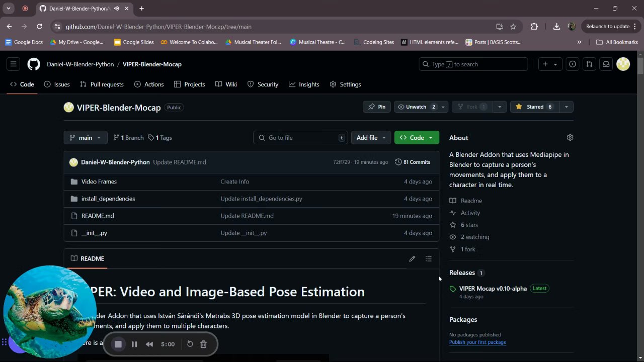The width and height of the screenshot is (644, 362).
Task: Open the pull requests icon in header
Action: [589, 64]
